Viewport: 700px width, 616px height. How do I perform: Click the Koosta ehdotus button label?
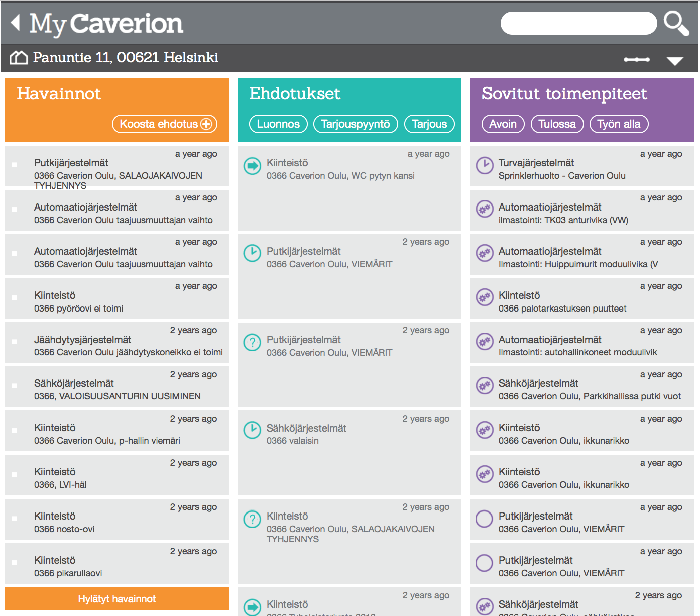[159, 124]
